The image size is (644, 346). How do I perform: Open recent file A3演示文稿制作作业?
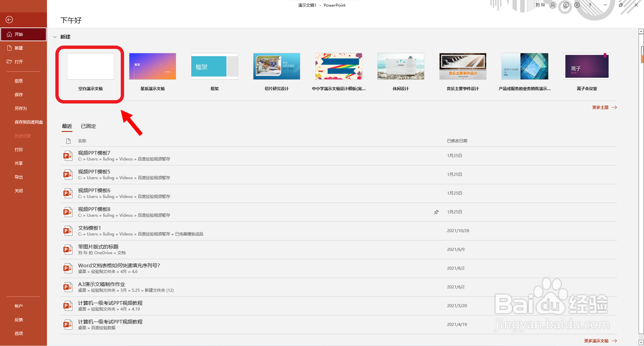339,287
